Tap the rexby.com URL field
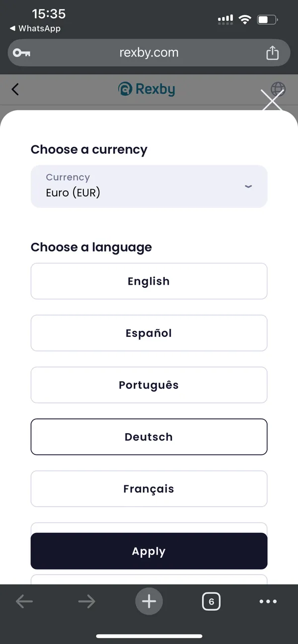This screenshot has width=298, height=644. (x=149, y=53)
